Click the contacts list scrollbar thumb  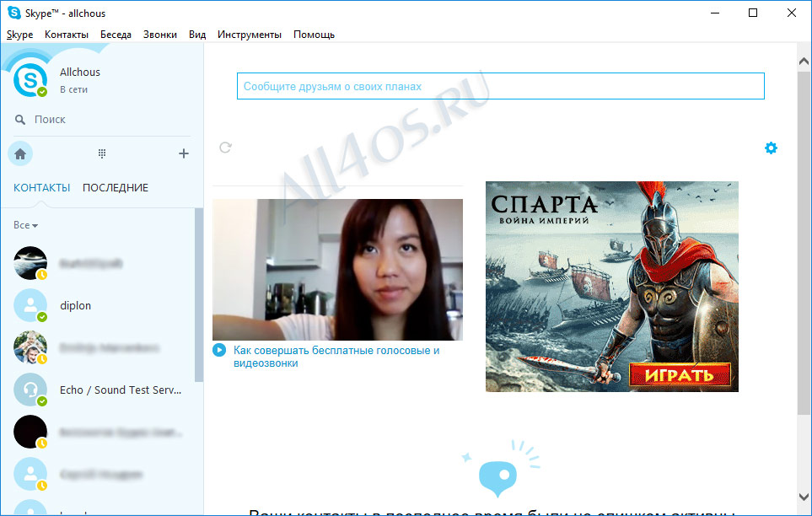point(199,295)
